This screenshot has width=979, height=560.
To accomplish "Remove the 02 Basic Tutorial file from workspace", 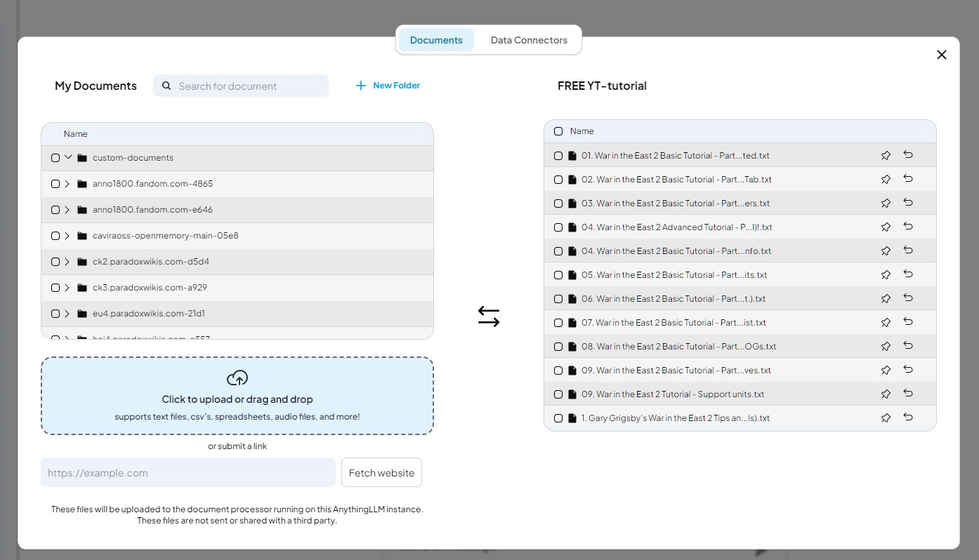I will pyautogui.click(x=908, y=179).
